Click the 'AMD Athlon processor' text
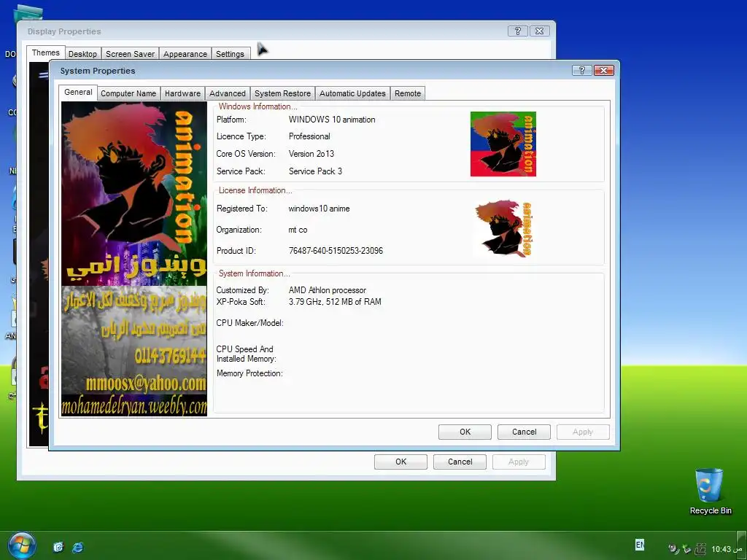Viewport: 747px width, 560px height. pyautogui.click(x=328, y=290)
